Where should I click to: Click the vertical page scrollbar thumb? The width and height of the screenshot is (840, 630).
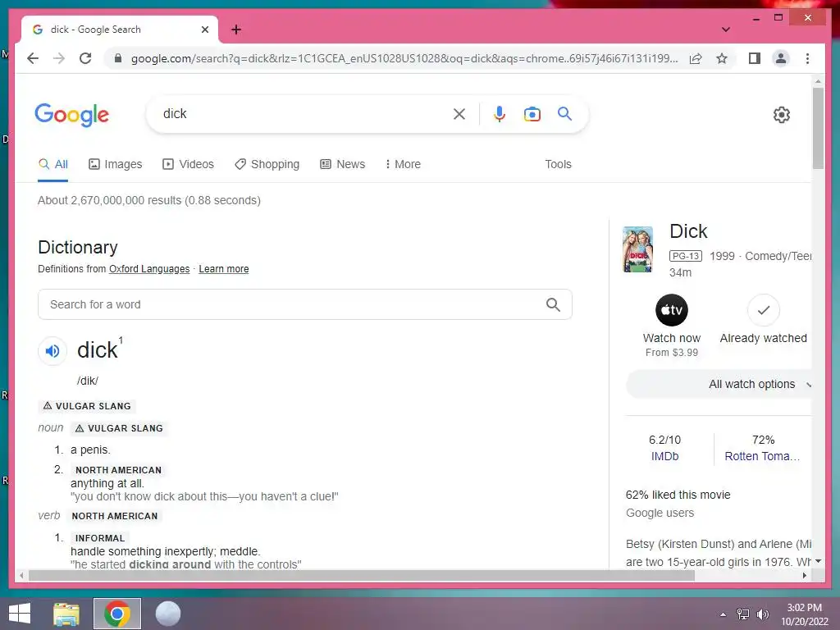click(x=818, y=129)
